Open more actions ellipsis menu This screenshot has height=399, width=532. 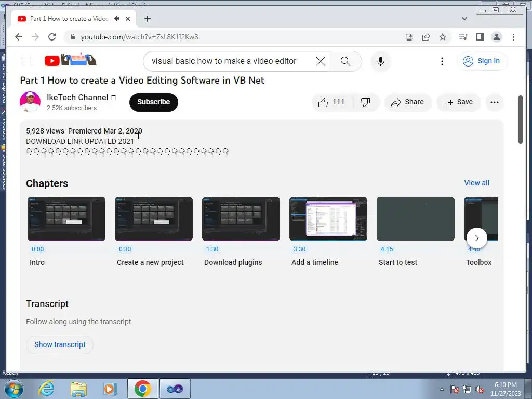click(x=495, y=102)
